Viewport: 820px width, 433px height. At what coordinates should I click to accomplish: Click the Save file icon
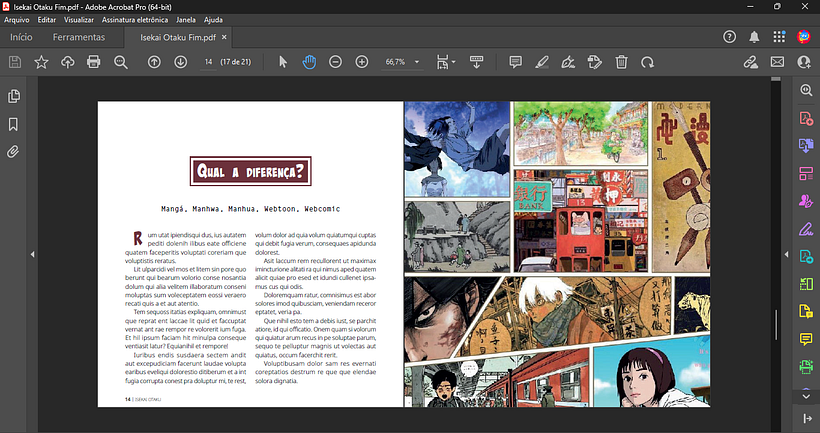pos(15,62)
